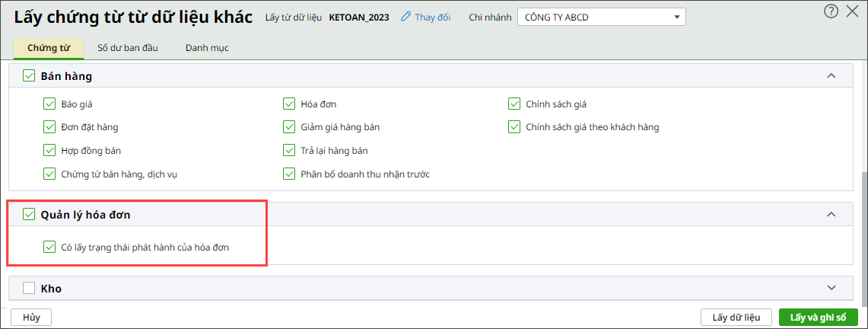Check the Kho group checkbox
This screenshot has height=329, width=868.
29,288
